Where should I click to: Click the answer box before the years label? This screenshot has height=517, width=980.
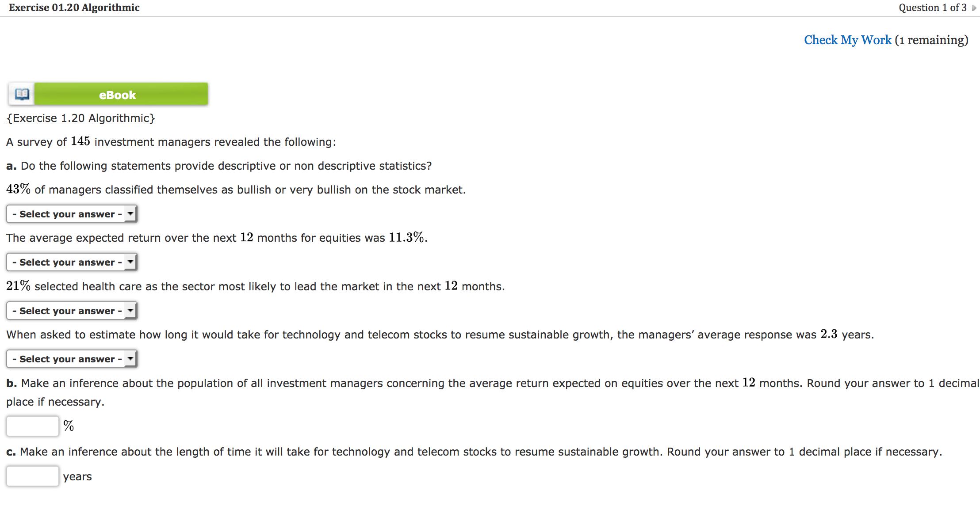coord(32,476)
